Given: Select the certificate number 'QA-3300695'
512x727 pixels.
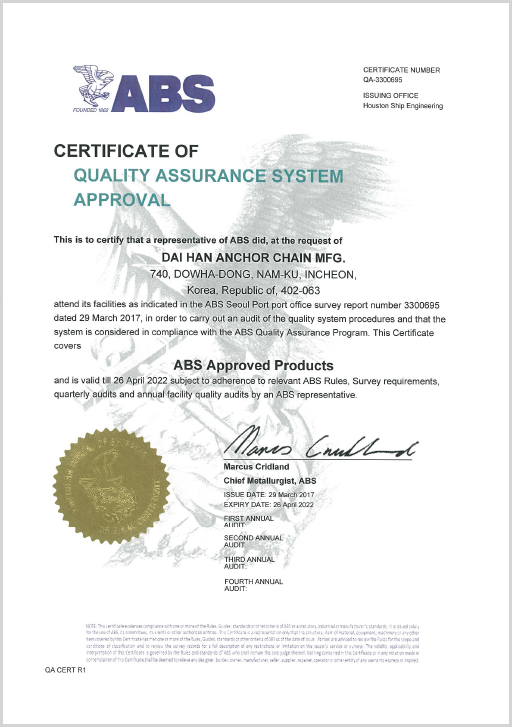Looking at the screenshot, I should [x=383, y=80].
